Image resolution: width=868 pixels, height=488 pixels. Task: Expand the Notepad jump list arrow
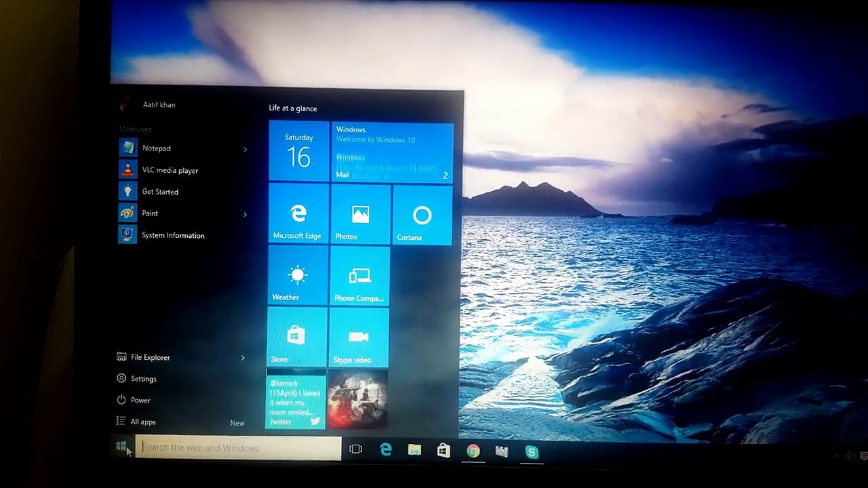(245, 149)
